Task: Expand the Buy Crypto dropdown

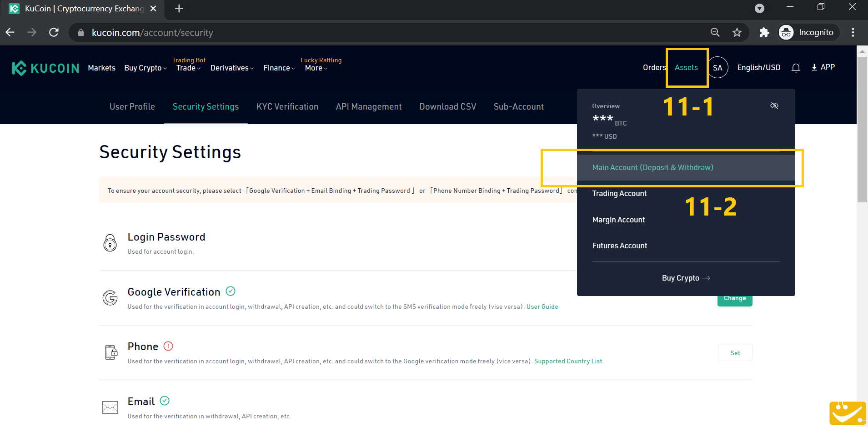Action: tap(146, 68)
